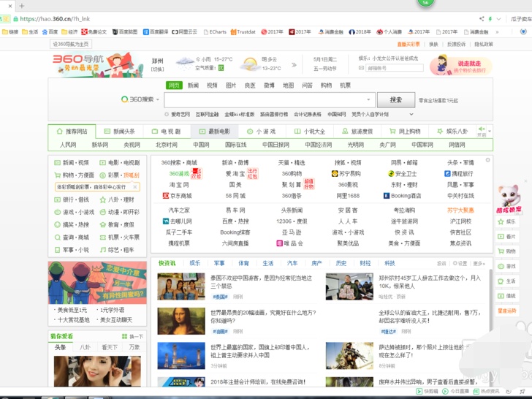Click 设置 in news section header
The height and width of the screenshot is (399, 532).
[x=460, y=263]
